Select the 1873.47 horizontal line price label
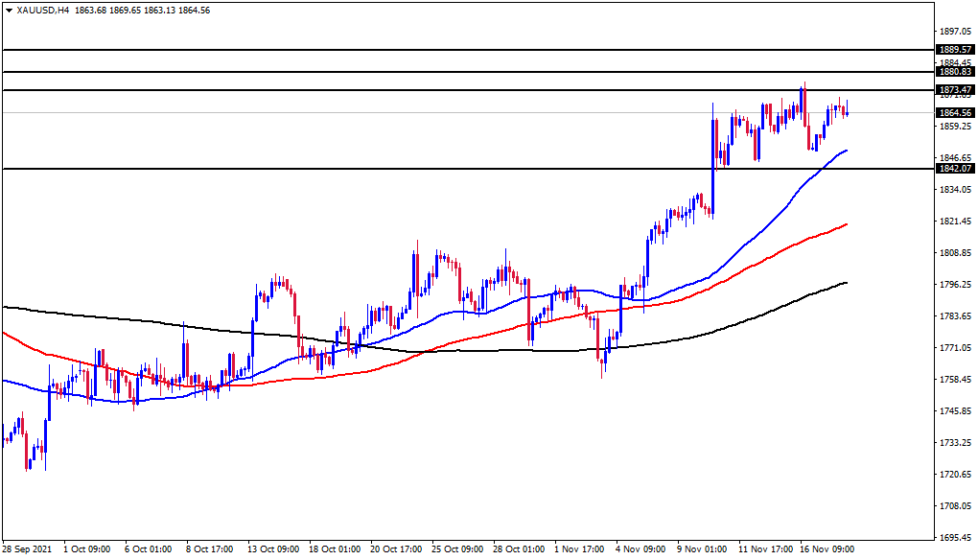Viewport: 978px width, 560px height. [956, 90]
